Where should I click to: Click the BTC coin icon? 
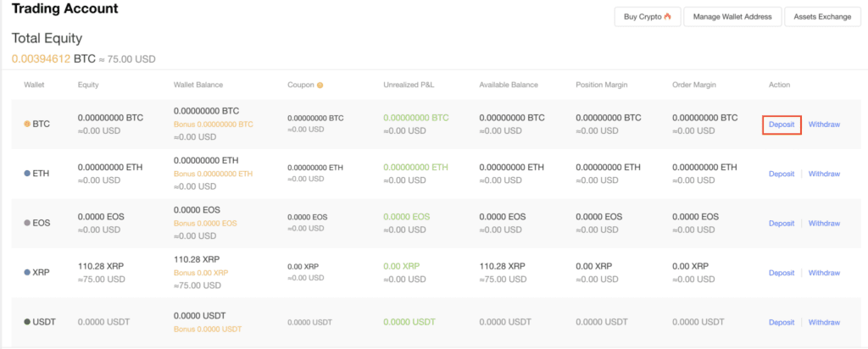[28, 124]
